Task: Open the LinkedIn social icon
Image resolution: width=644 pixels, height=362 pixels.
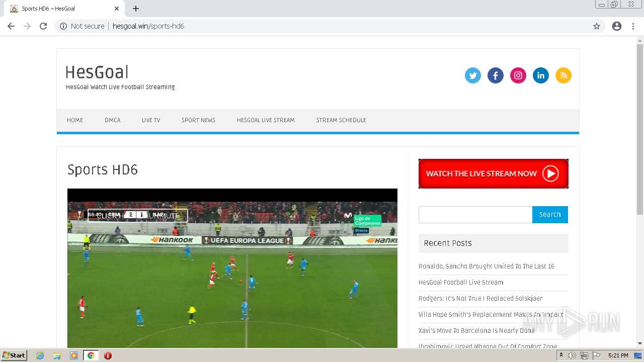Action: pos(540,75)
